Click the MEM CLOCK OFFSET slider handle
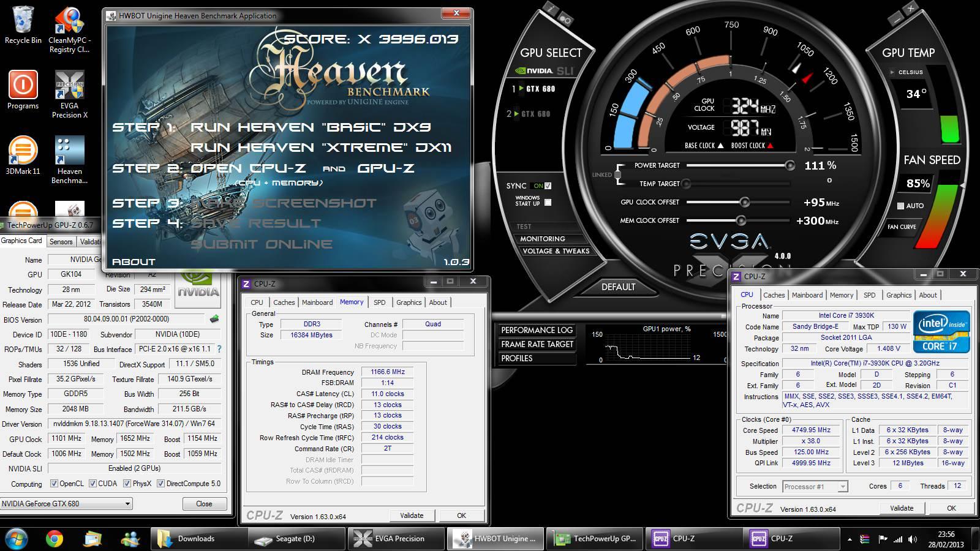The image size is (980, 551). pyautogui.click(x=741, y=220)
